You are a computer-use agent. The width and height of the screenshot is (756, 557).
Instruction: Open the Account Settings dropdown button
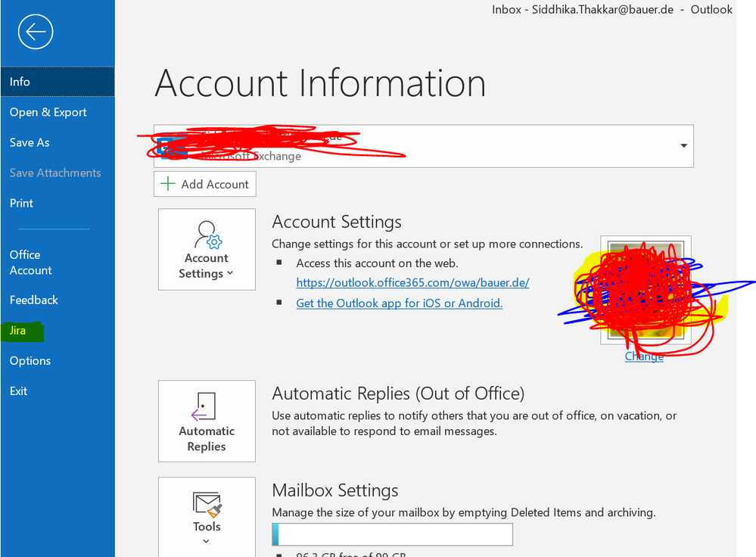click(207, 249)
